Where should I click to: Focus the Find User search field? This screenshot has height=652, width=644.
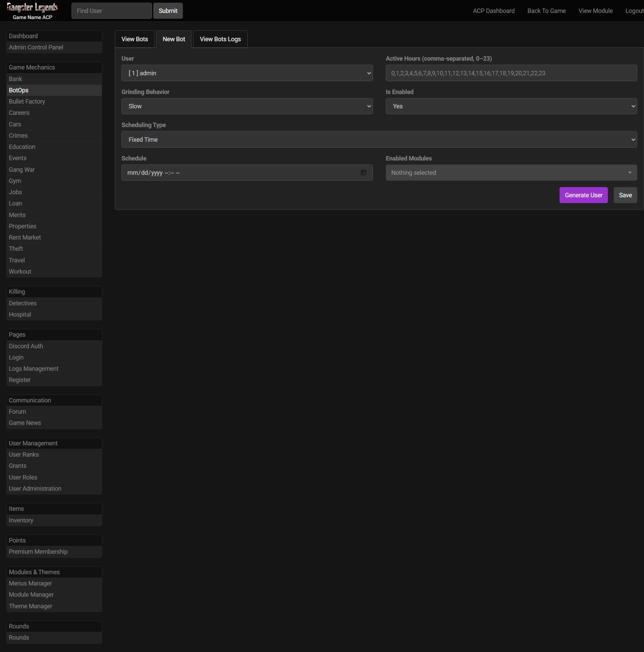click(111, 11)
